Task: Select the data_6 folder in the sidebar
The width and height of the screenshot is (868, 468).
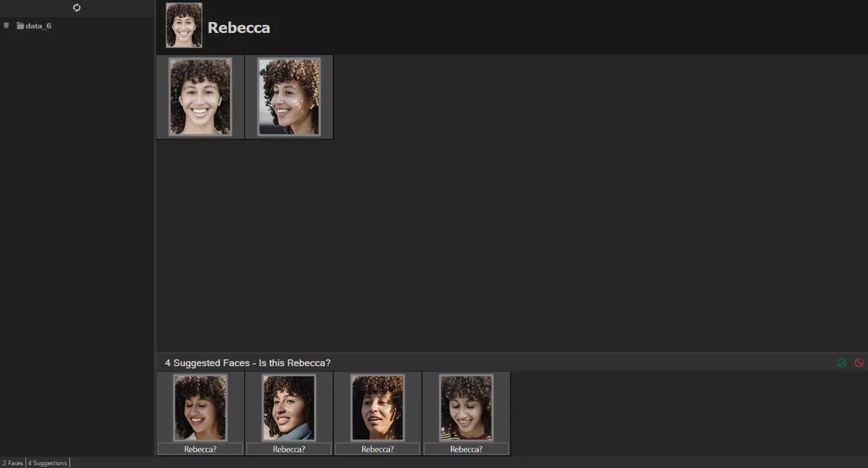Action: pos(38,25)
